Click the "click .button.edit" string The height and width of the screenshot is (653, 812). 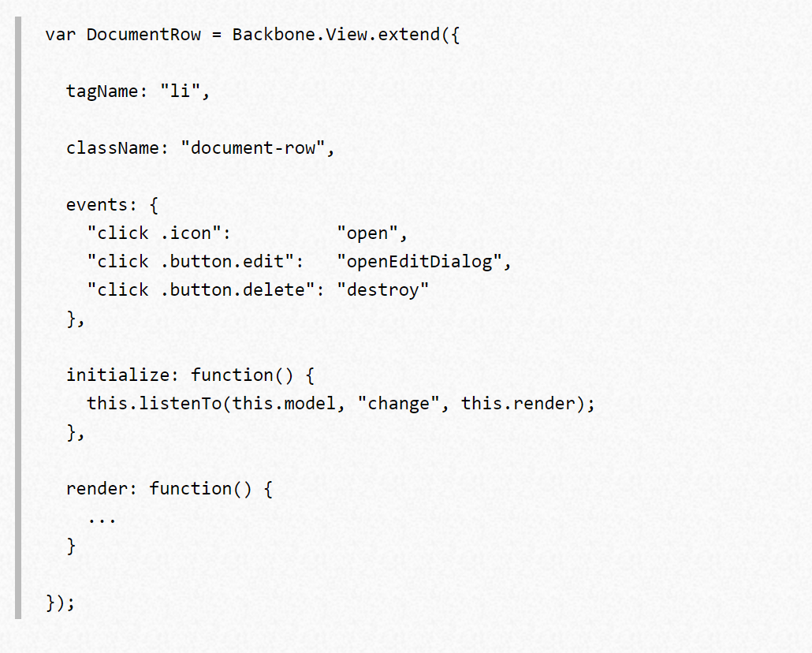coord(190,262)
